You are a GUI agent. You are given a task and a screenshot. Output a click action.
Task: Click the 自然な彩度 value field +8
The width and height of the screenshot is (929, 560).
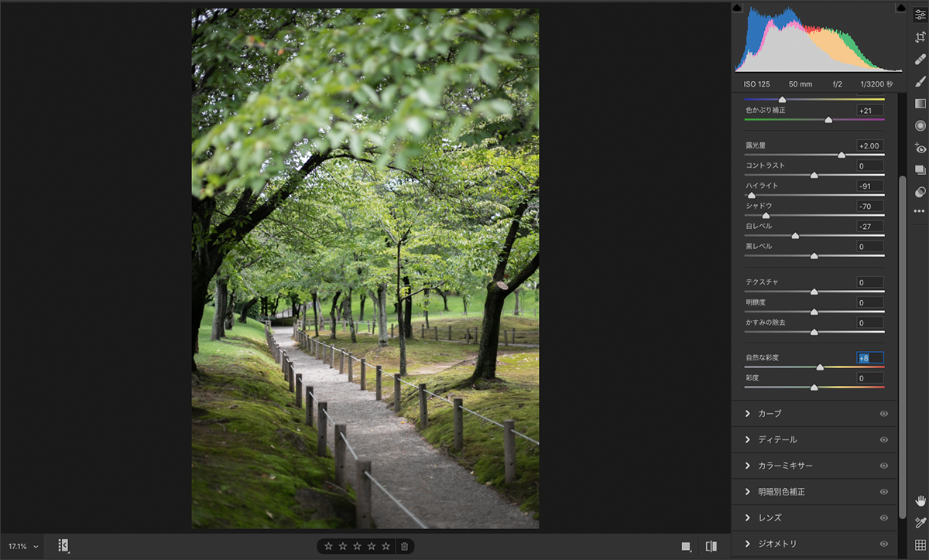pos(870,358)
